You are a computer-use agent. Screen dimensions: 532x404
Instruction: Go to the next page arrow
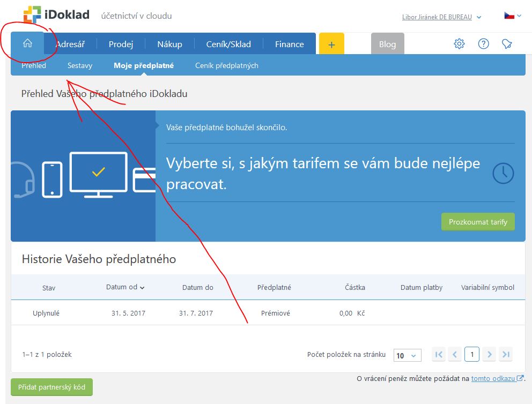(x=489, y=354)
